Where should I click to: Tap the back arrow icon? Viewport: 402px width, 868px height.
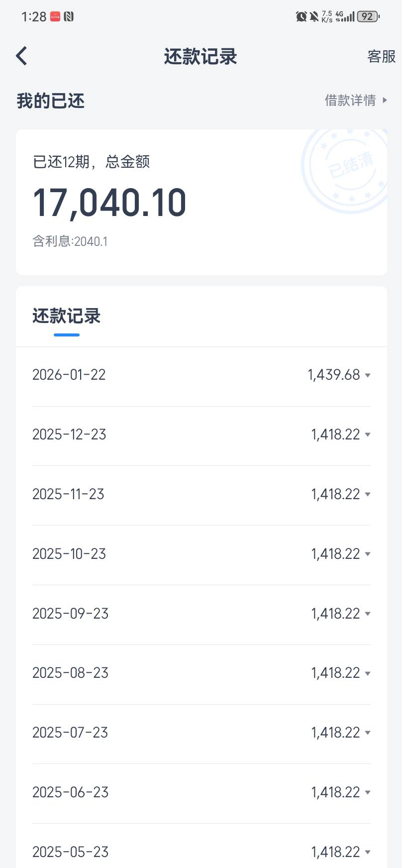(x=21, y=56)
